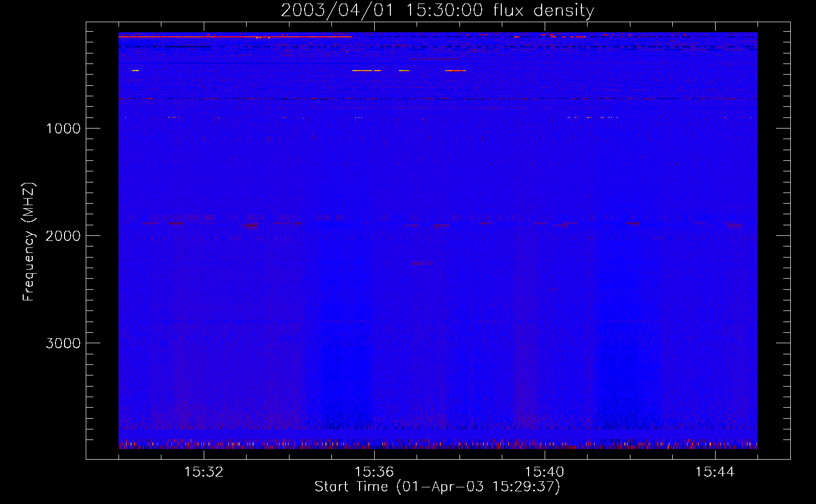
Task: Select the 1000 frequency tick label
Action: 63,129
